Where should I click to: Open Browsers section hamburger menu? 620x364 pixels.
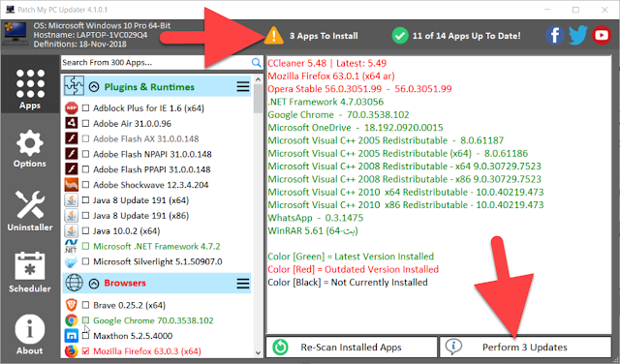(x=243, y=284)
